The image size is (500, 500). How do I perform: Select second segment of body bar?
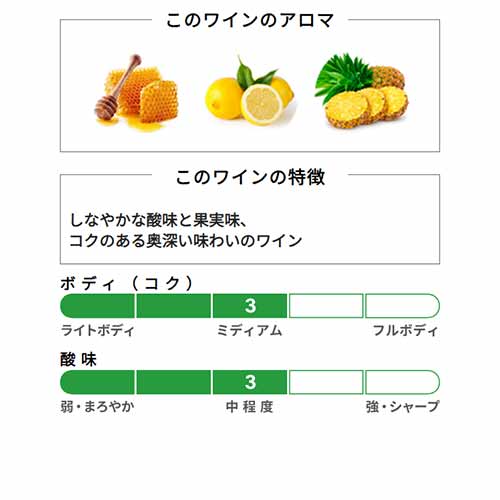(x=173, y=306)
